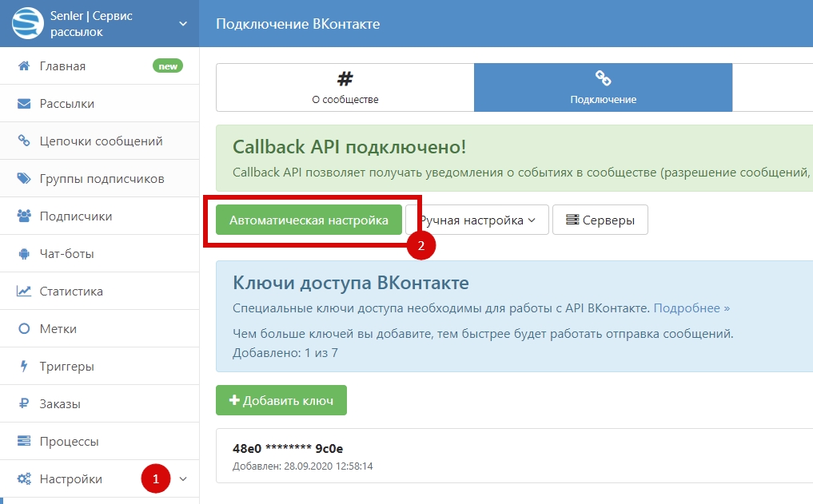Click the Добавить ключ button
The height and width of the screenshot is (504, 813).
[281, 400]
